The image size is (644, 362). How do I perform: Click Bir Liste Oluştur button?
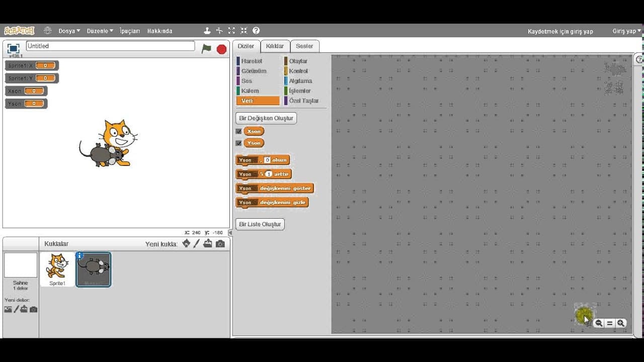tap(260, 224)
